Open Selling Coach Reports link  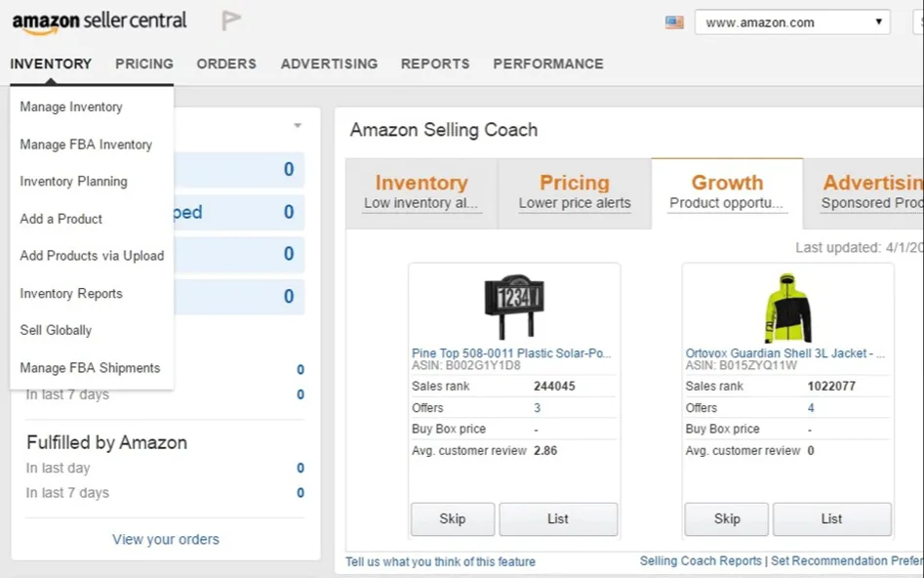click(x=701, y=560)
